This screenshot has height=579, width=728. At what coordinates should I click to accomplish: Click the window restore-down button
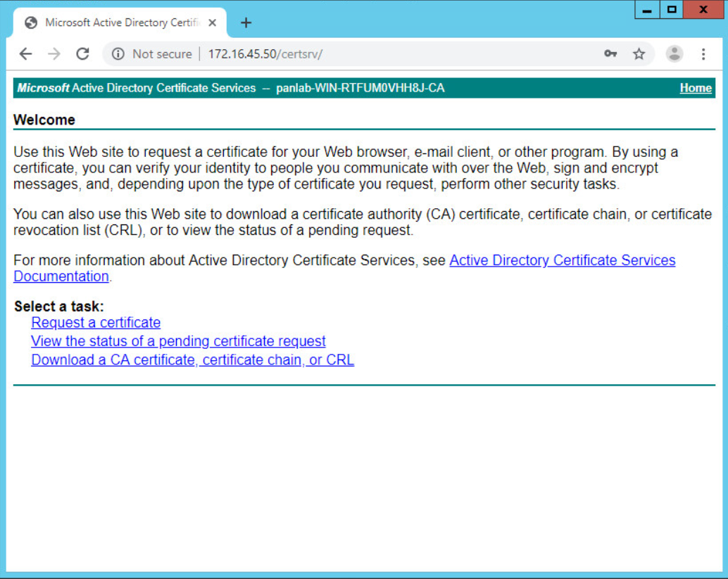click(670, 10)
